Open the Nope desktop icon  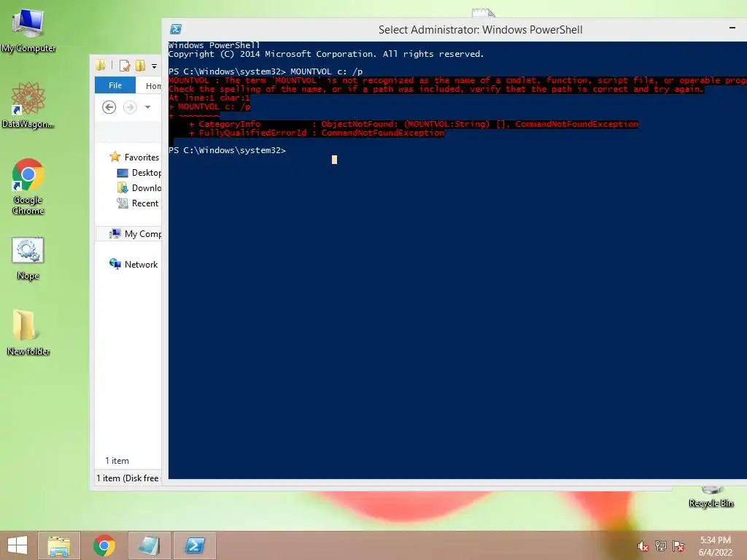[x=28, y=259]
